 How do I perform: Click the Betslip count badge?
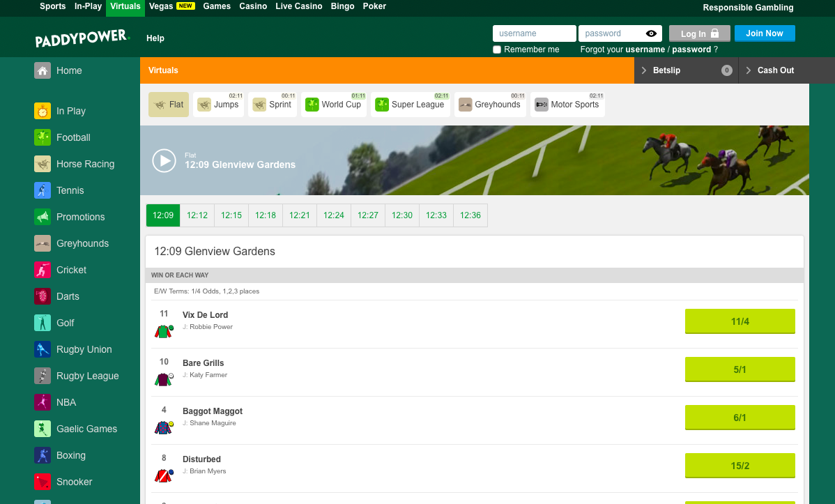(x=726, y=70)
